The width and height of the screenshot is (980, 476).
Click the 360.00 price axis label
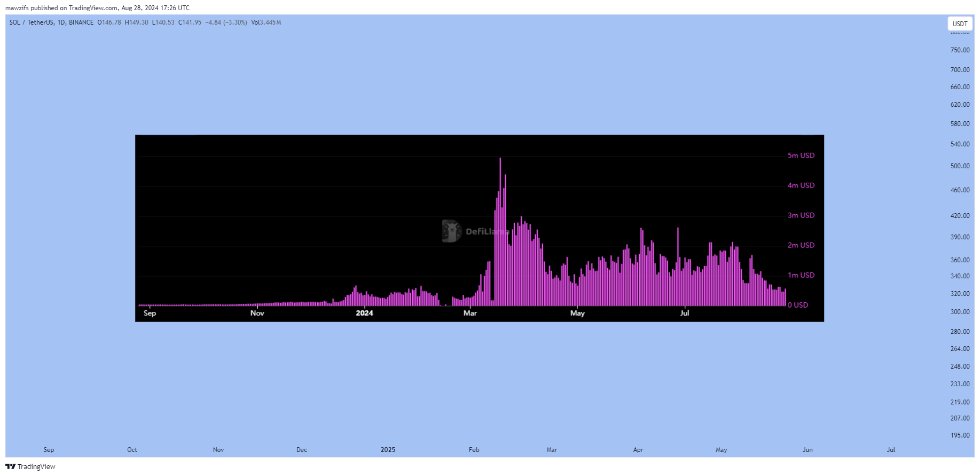[960, 260]
